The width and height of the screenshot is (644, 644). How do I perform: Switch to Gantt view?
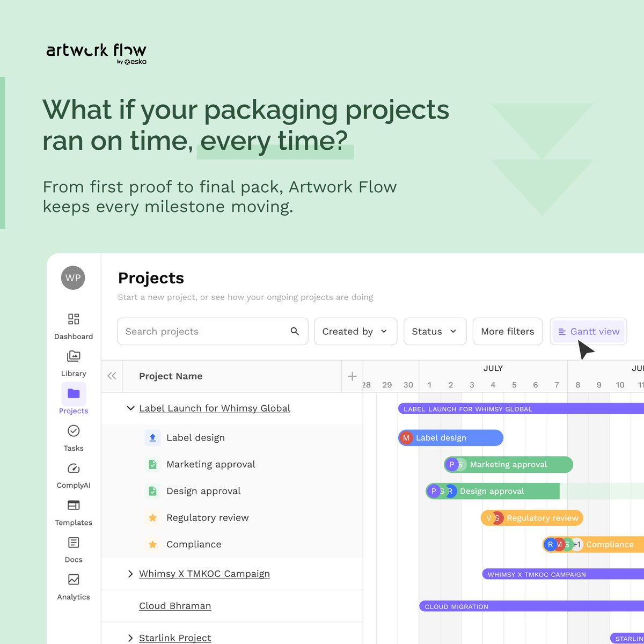(x=588, y=331)
